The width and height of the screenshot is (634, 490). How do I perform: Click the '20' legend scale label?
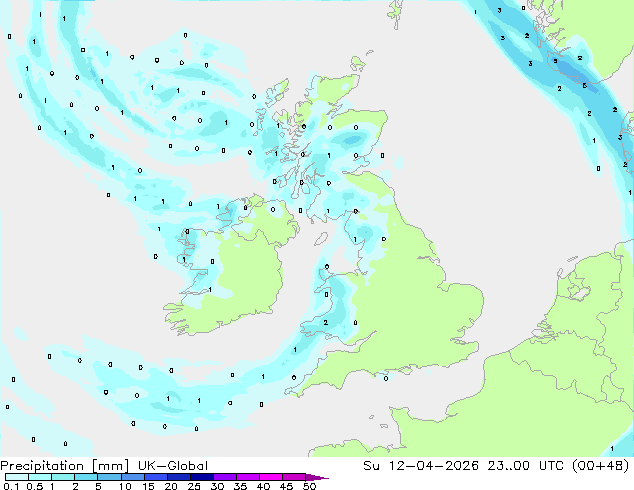(x=171, y=486)
